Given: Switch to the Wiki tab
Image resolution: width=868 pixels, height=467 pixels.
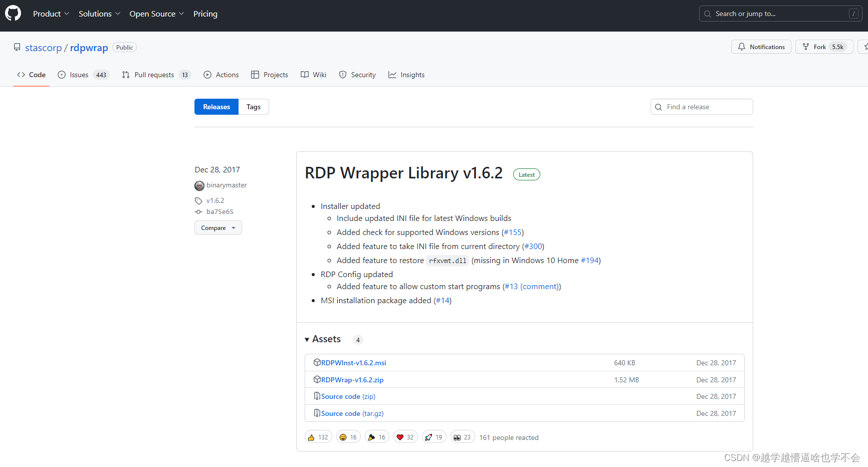Looking at the screenshot, I should click(314, 75).
